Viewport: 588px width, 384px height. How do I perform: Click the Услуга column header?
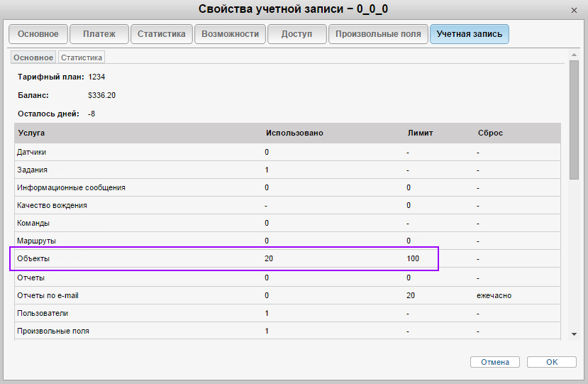click(32, 133)
